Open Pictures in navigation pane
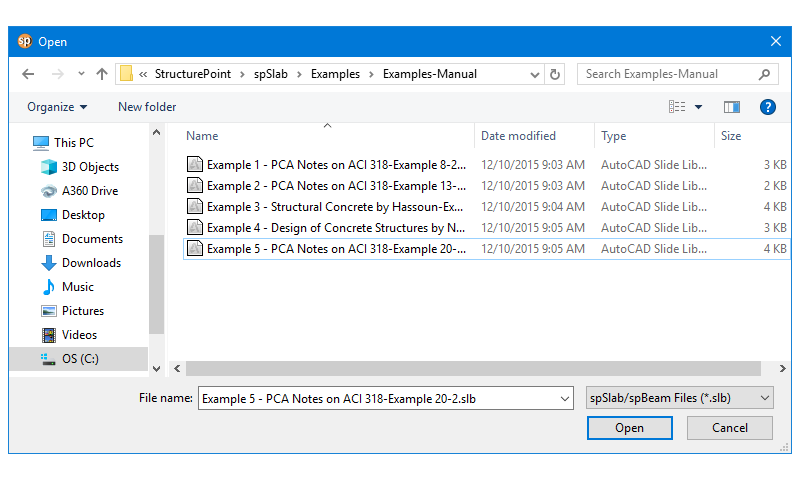Screen dimensions: 800x480 [72, 311]
